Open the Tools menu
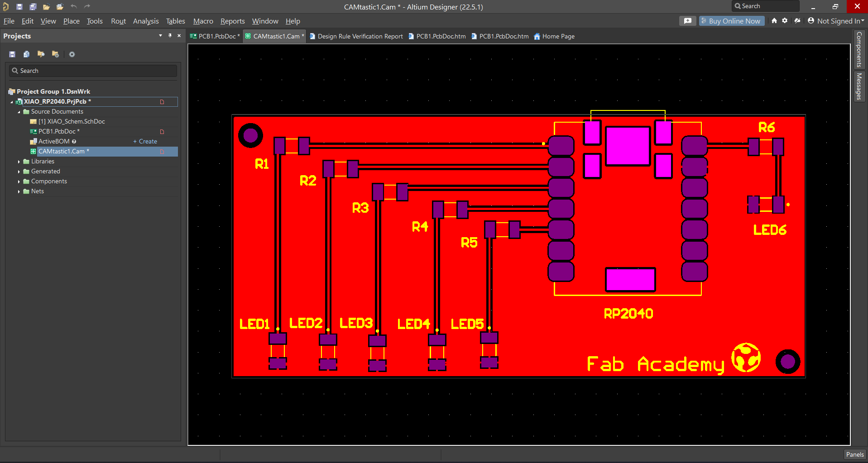 pos(95,21)
